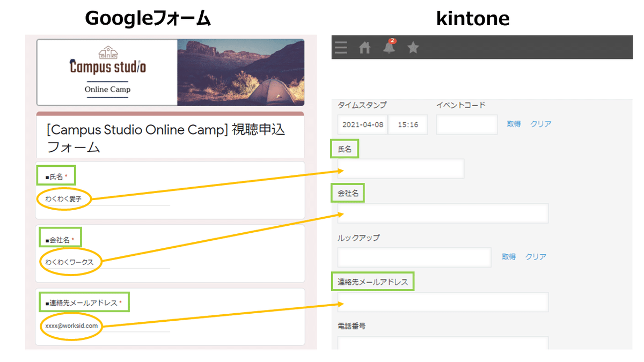Click the form title 視聴申込フォーム
Screen dimensions: 644x362
(x=166, y=138)
